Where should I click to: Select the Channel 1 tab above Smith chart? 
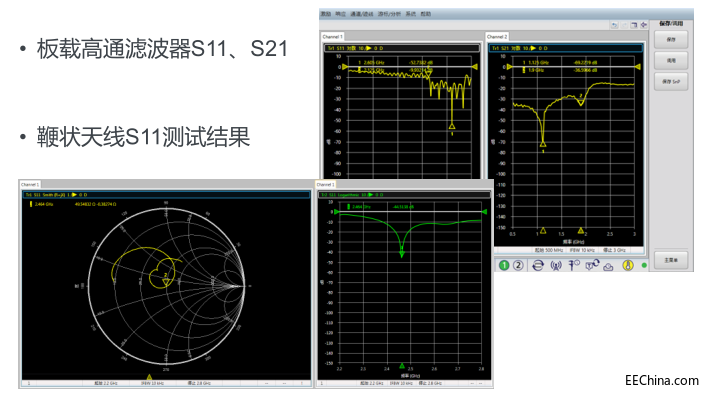coord(30,184)
